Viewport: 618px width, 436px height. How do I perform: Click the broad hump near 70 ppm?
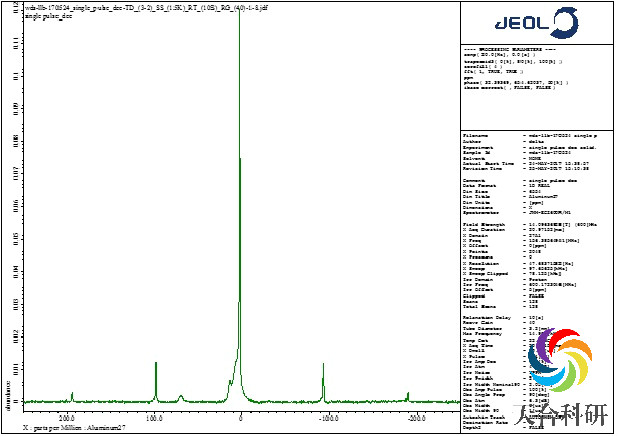click(180, 397)
